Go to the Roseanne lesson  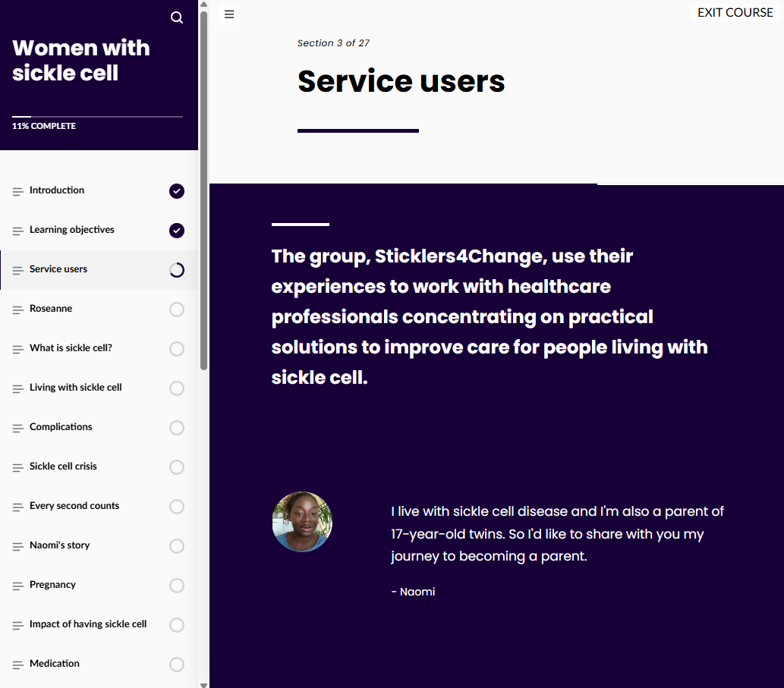point(99,309)
